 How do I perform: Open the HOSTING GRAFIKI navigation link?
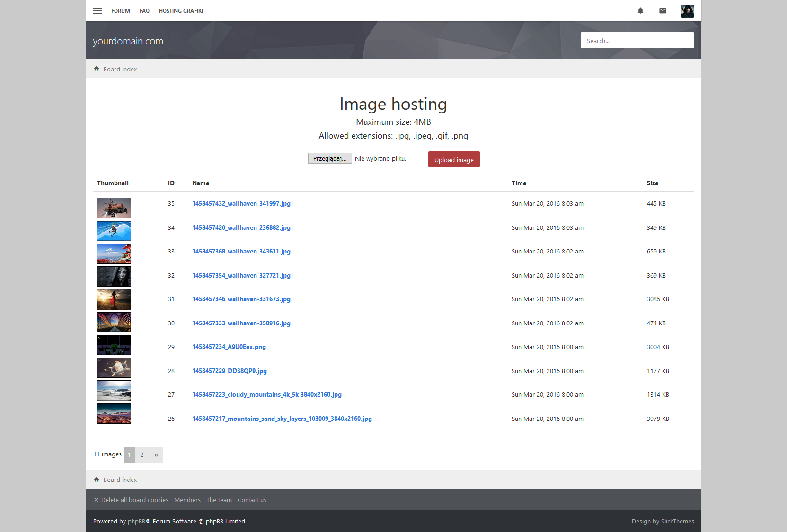(181, 11)
